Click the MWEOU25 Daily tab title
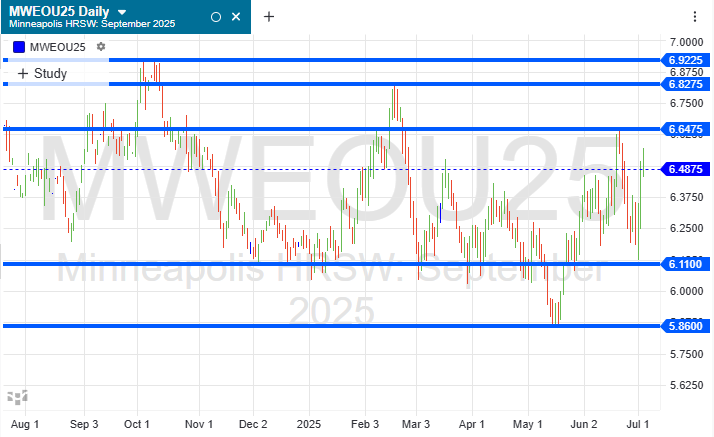Image resolution: width=714 pixels, height=437 pixels. [59, 11]
